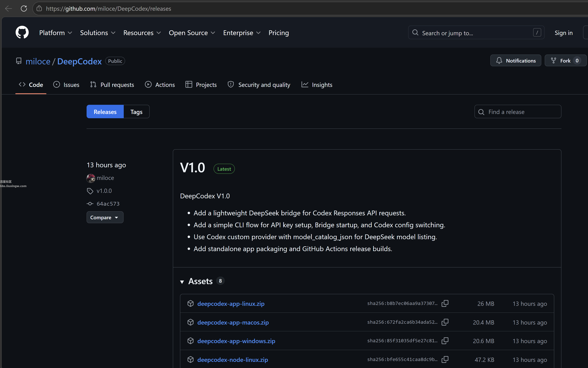
Task: Click package icon of deepcodex-app-macos.zip
Action: tap(191, 322)
